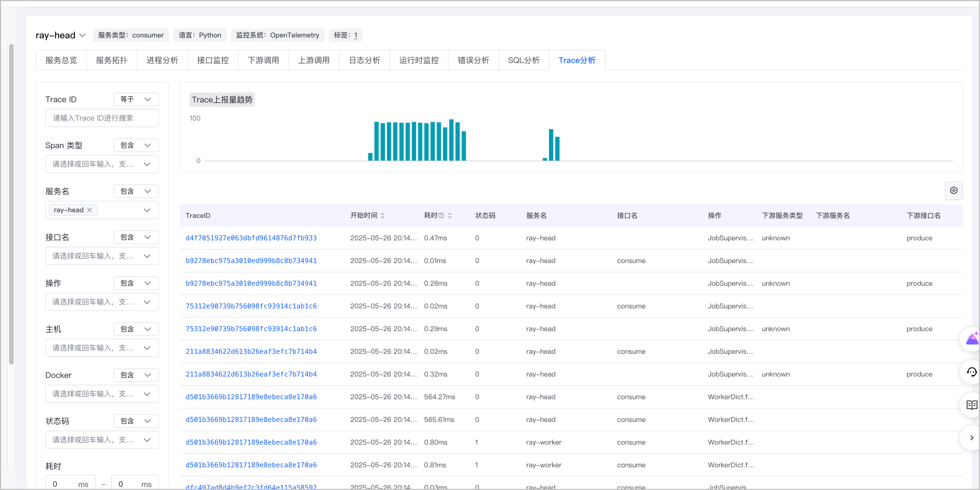This screenshot has height=490, width=980.
Task: Switch to 服务总览 tab
Action: (61, 60)
